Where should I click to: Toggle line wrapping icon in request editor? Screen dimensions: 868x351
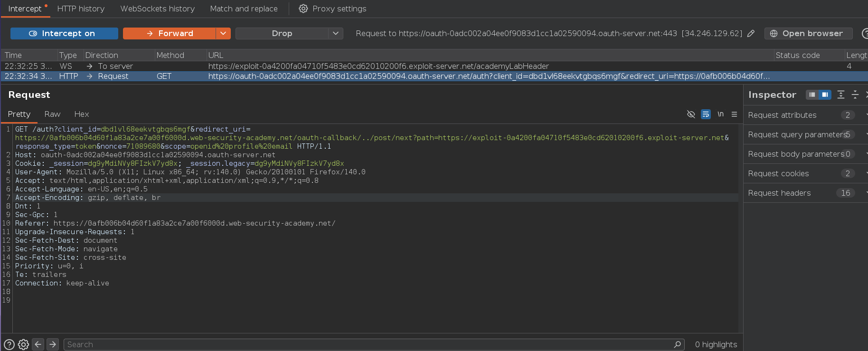coord(706,114)
